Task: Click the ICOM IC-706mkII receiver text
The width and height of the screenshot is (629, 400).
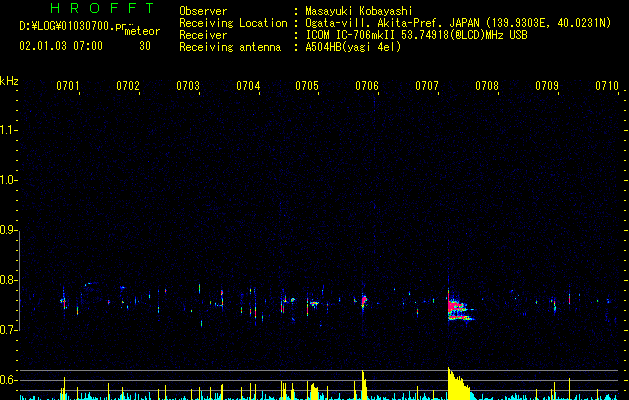Action: pos(352,35)
